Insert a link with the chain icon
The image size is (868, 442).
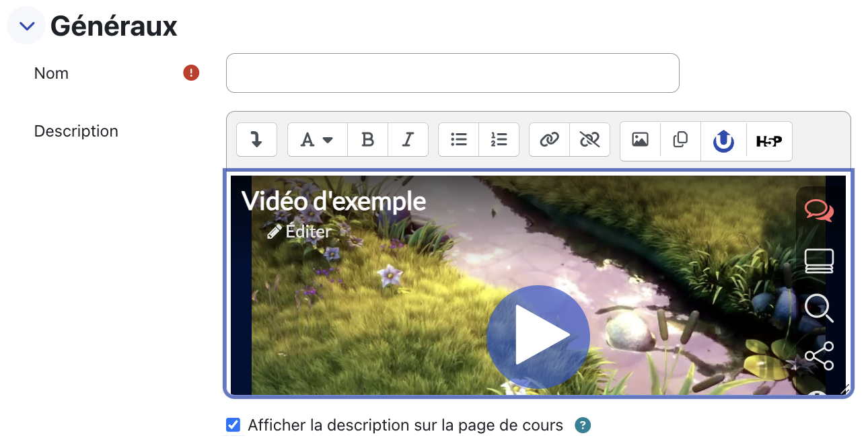(x=549, y=139)
